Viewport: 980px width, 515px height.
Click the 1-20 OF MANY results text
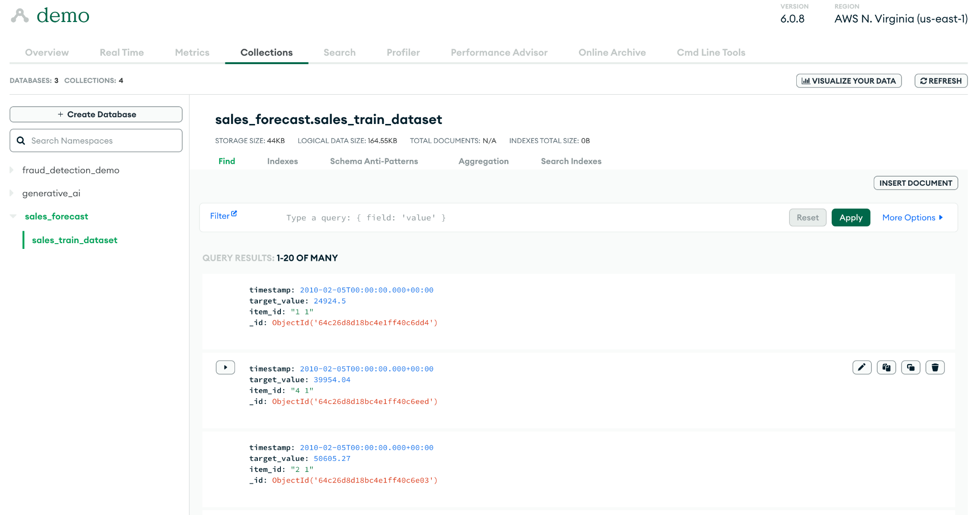[x=307, y=258]
